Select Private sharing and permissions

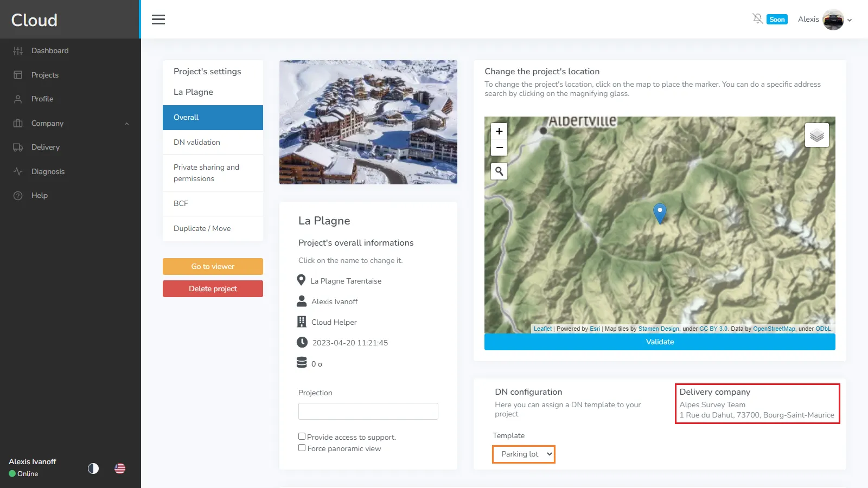tap(213, 173)
